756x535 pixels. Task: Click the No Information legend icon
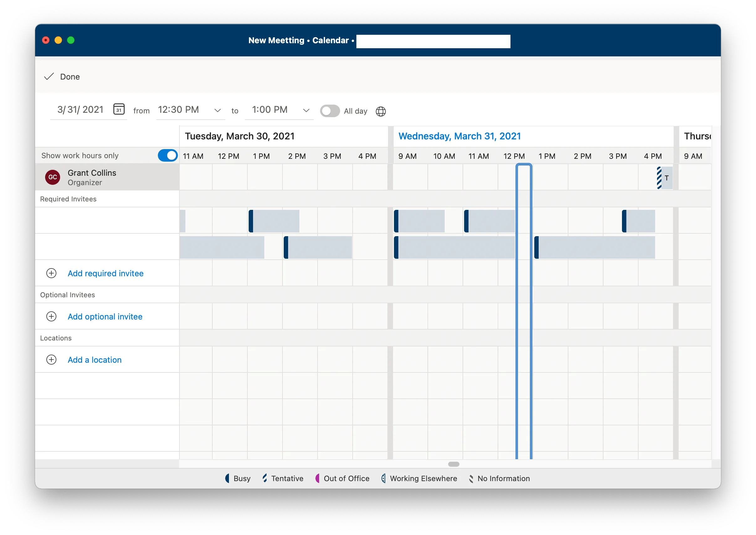coord(471,478)
